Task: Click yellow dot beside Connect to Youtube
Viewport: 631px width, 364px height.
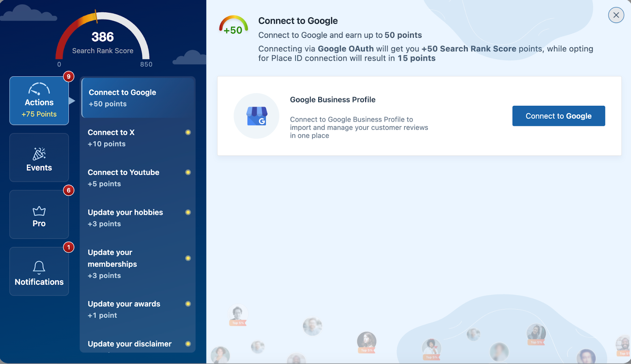Action: pos(188,172)
